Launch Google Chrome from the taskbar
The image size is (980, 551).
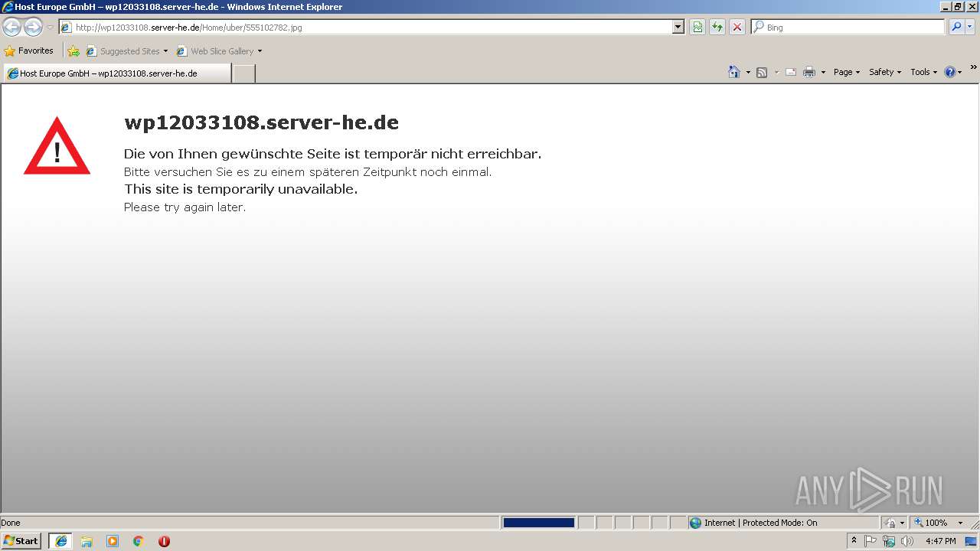(139, 541)
